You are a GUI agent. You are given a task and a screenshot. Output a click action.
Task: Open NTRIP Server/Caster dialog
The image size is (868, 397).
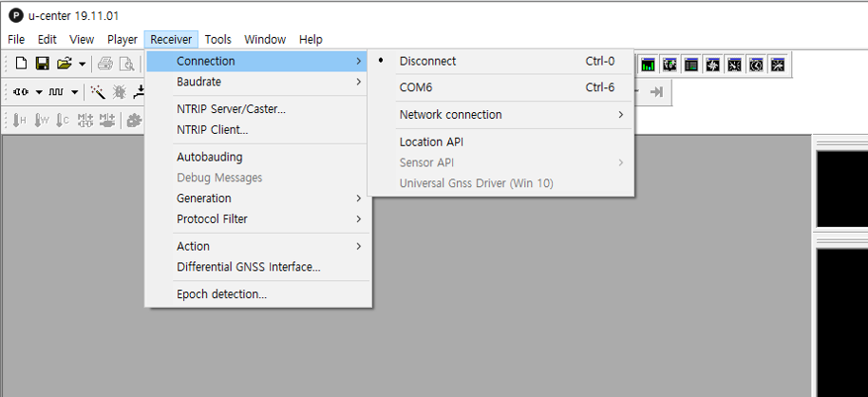tap(256, 109)
